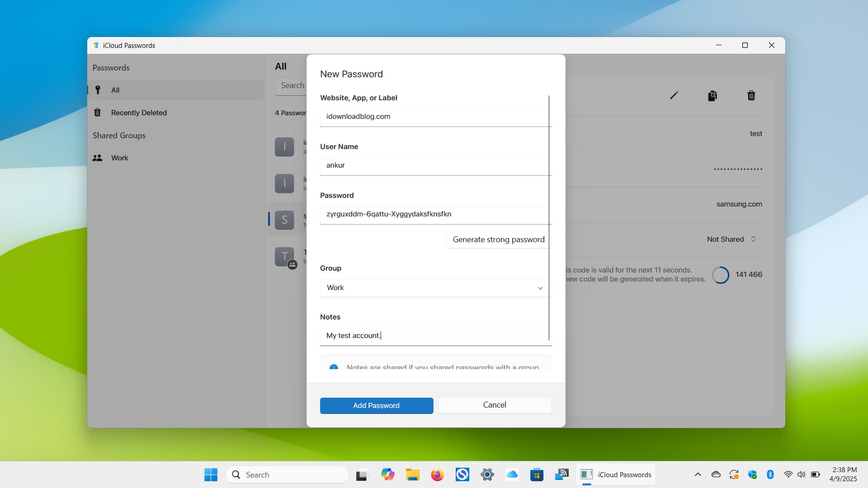Click the volume speaker tray icon
Viewport: 868px width, 488px height.
801,474
